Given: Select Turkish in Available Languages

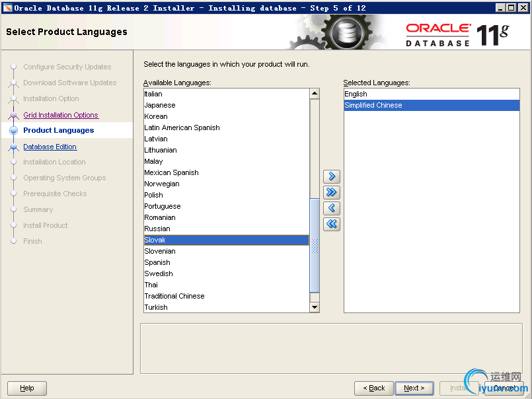Looking at the screenshot, I should point(226,307).
